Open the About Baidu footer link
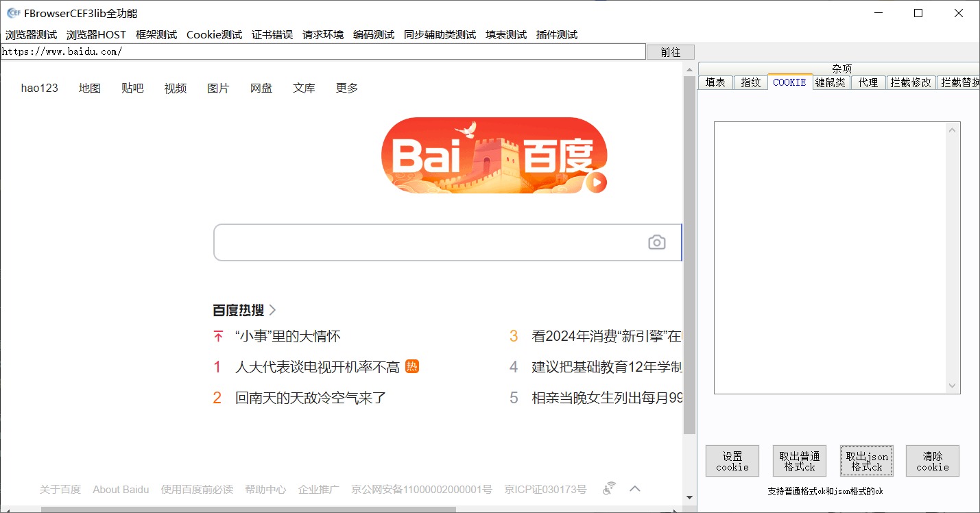The image size is (980, 513). (121, 489)
